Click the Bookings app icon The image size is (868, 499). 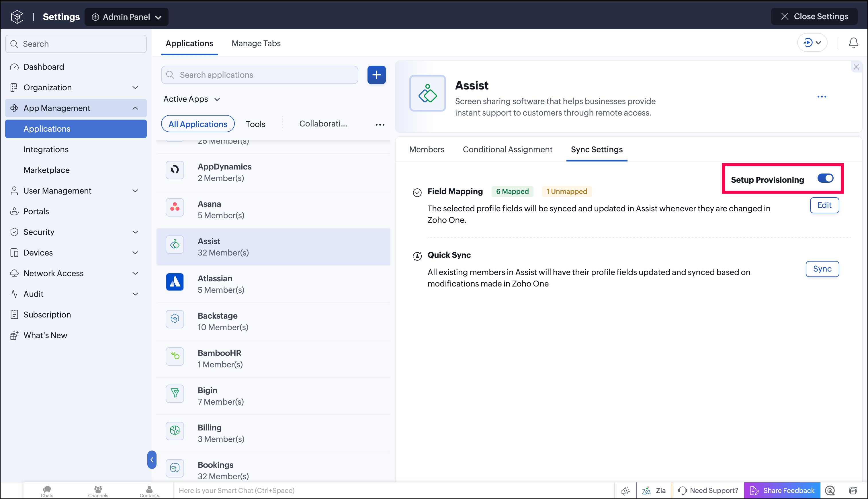pos(175,468)
